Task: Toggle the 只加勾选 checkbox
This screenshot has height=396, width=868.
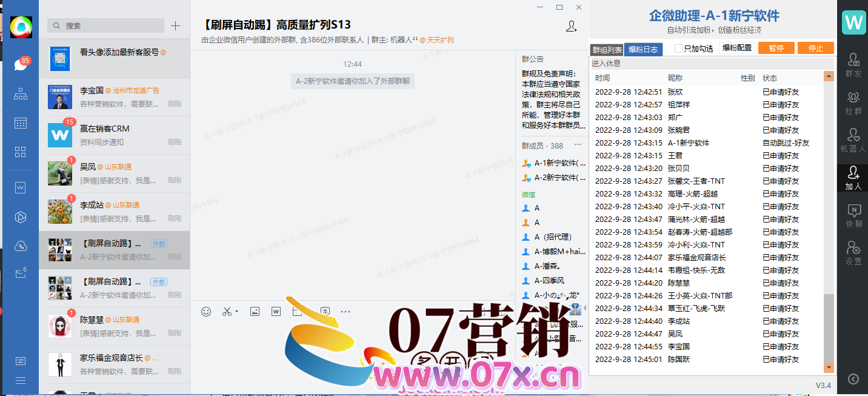Action: (x=679, y=49)
